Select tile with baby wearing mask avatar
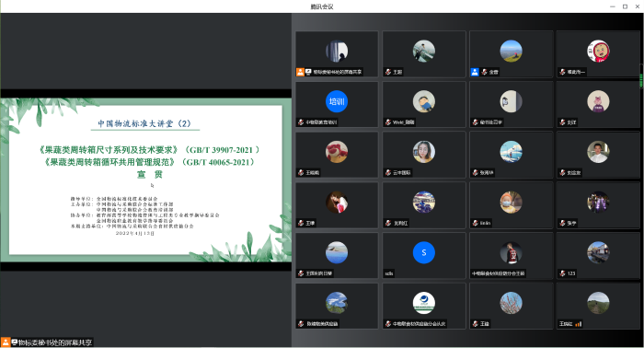 511,205
